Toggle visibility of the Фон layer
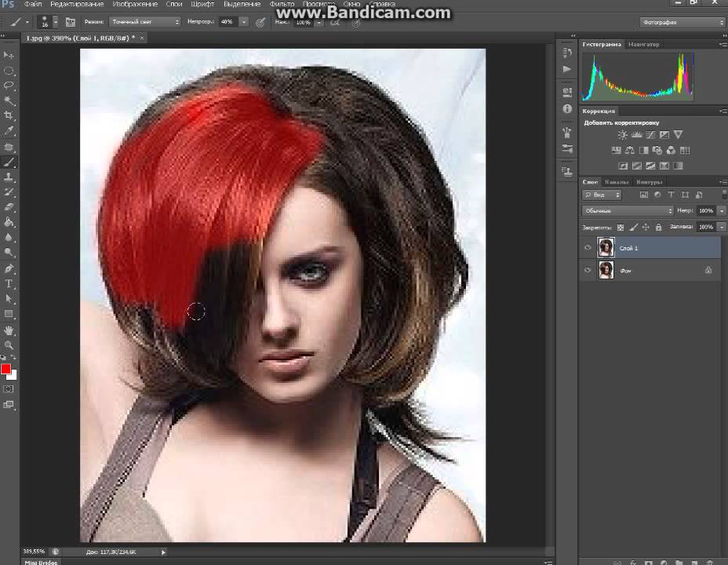This screenshot has height=565, width=728. (588, 270)
